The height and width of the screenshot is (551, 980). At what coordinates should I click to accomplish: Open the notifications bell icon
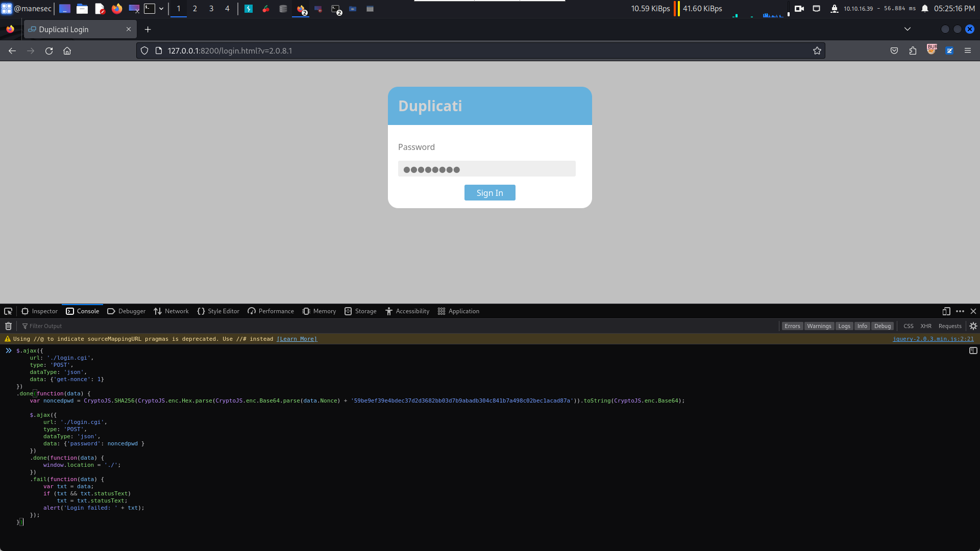tap(925, 9)
